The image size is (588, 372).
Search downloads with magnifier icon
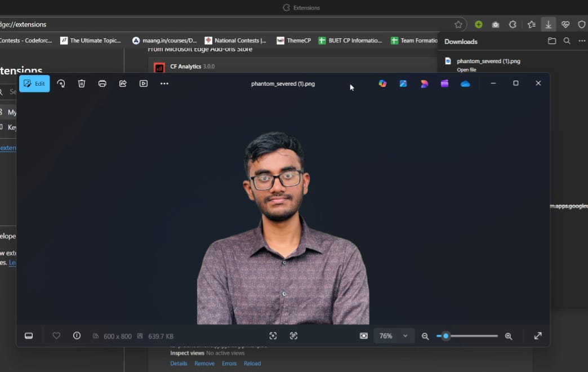tap(567, 41)
